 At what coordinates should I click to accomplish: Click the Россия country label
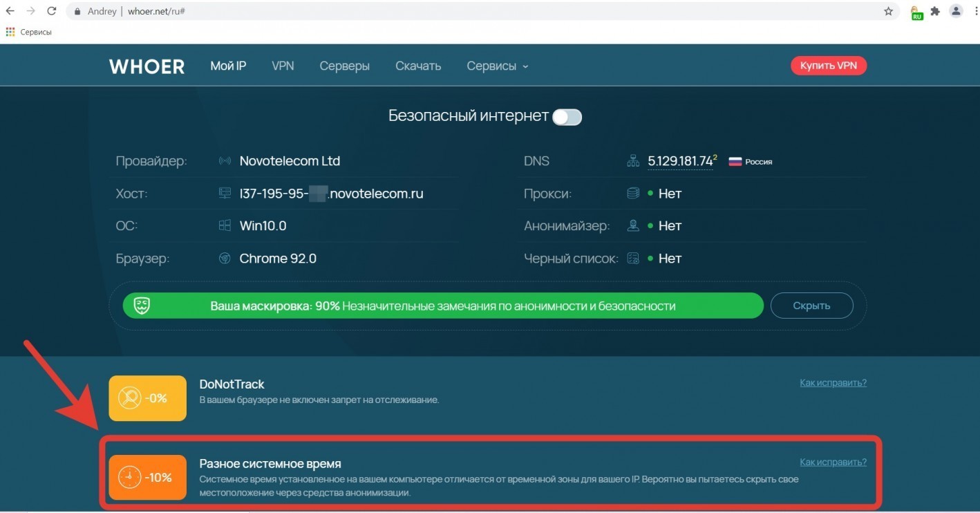pos(759,162)
